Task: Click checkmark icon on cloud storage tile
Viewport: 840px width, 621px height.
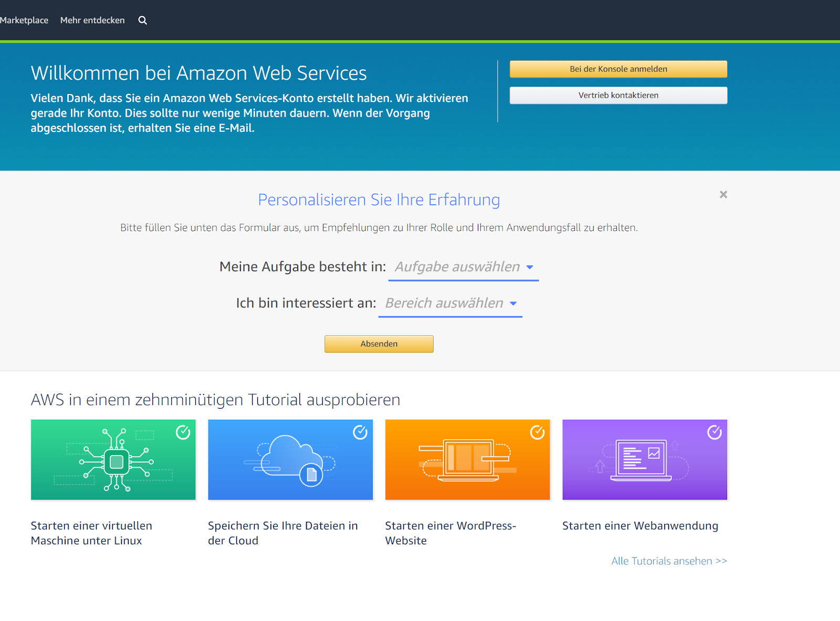Action: tap(360, 432)
